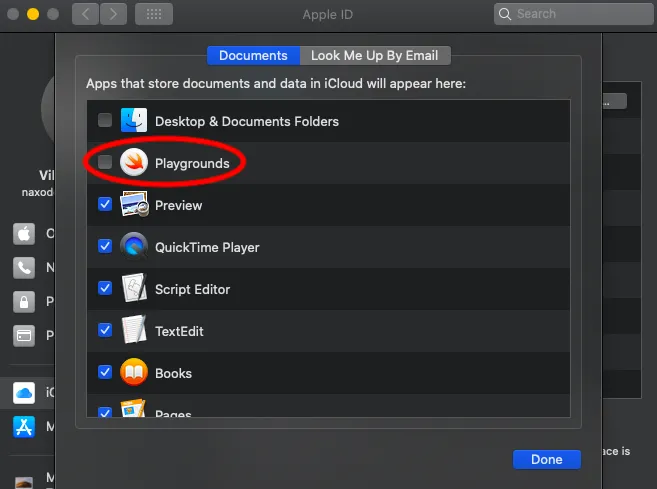Screen dimensions: 657x489
Task: Click the Apple logo sidebar icon
Action: pos(24,233)
